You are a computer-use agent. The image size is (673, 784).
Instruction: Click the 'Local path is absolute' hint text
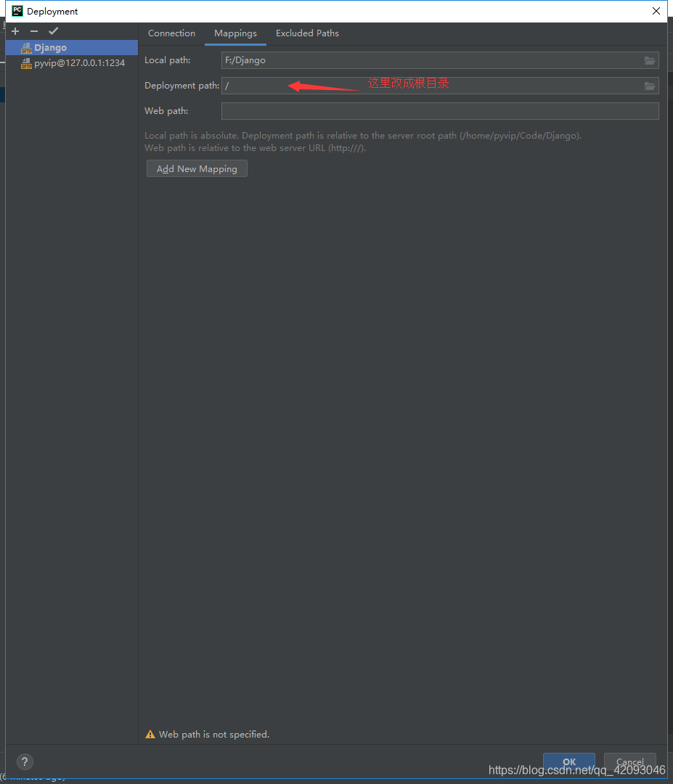[x=363, y=136]
